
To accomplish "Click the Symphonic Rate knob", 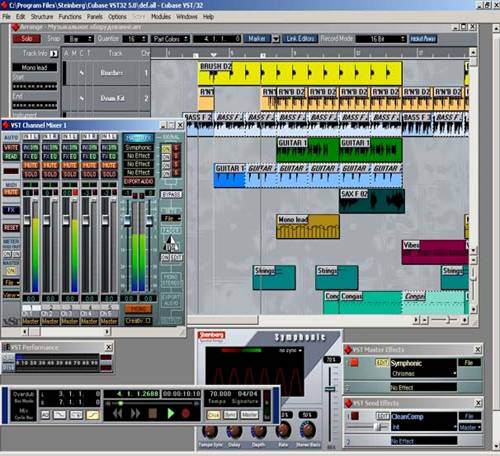I will point(283,430).
